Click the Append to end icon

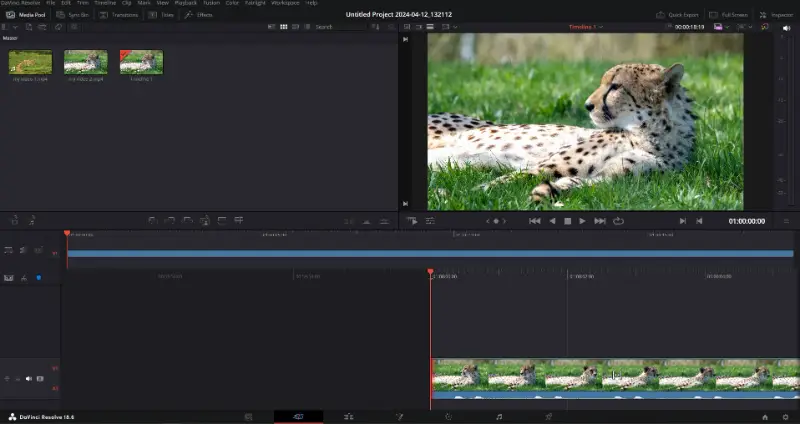[x=170, y=220]
